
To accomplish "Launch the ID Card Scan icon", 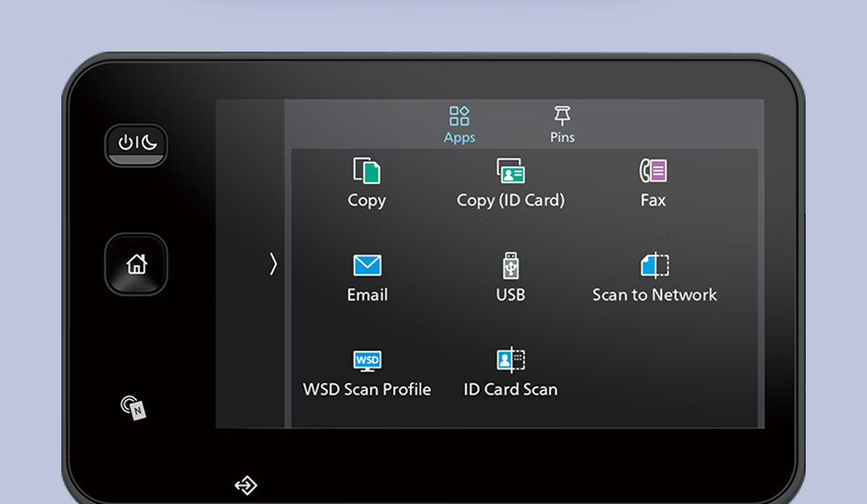I will (x=511, y=360).
